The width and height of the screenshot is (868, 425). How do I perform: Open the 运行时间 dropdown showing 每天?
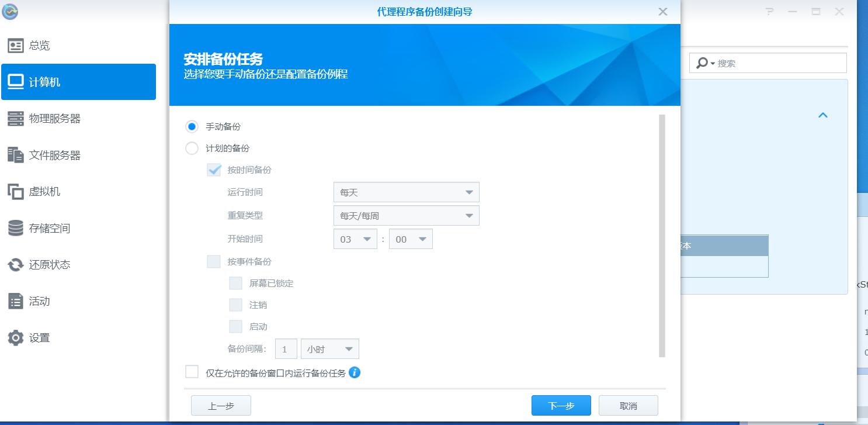[x=406, y=192]
